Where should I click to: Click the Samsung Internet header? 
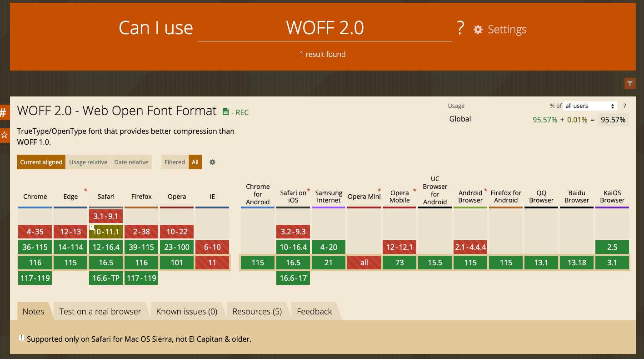[x=329, y=197]
